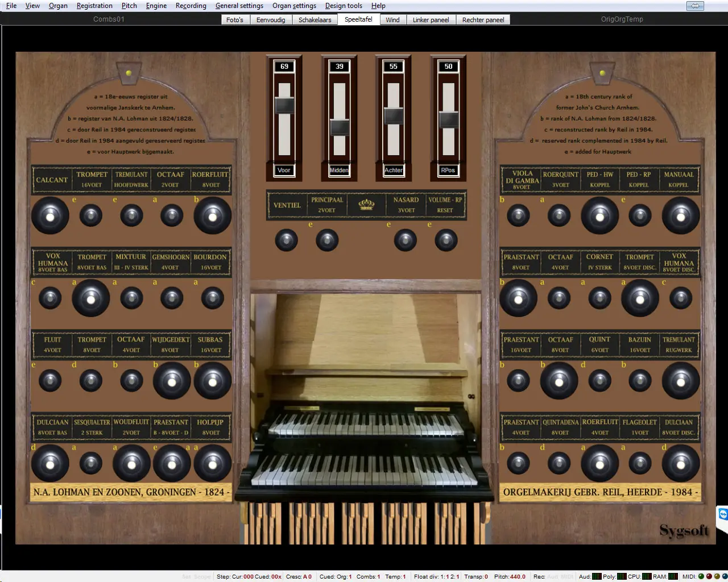The height and width of the screenshot is (582, 728).
Task: Pull the Roerfluit 8 voet stop knob
Action: [212, 216]
